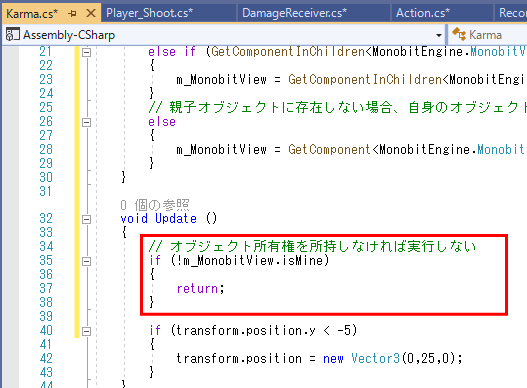This screenshot has height=388, width=527.
Task: Switch to Player_Shoot.cs tab
Action: click(150, 13)
